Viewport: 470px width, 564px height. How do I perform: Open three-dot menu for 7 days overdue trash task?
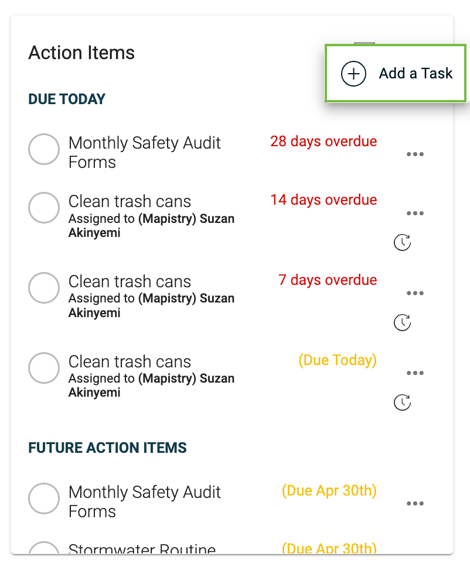(415, 293)
